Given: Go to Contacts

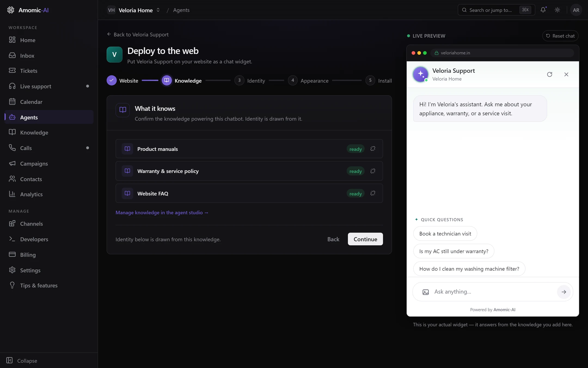Looking at the screenshot, I should [x=49, y=179].
